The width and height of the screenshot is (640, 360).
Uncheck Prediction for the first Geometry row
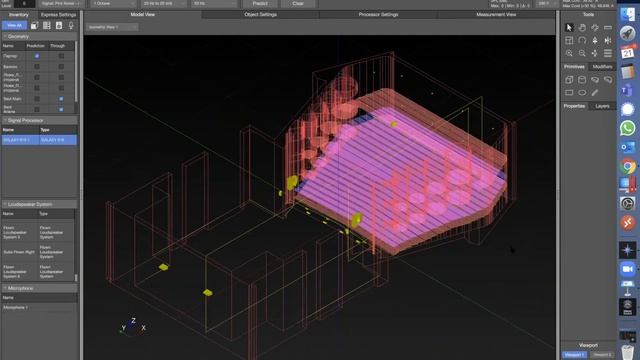[37, 56]
